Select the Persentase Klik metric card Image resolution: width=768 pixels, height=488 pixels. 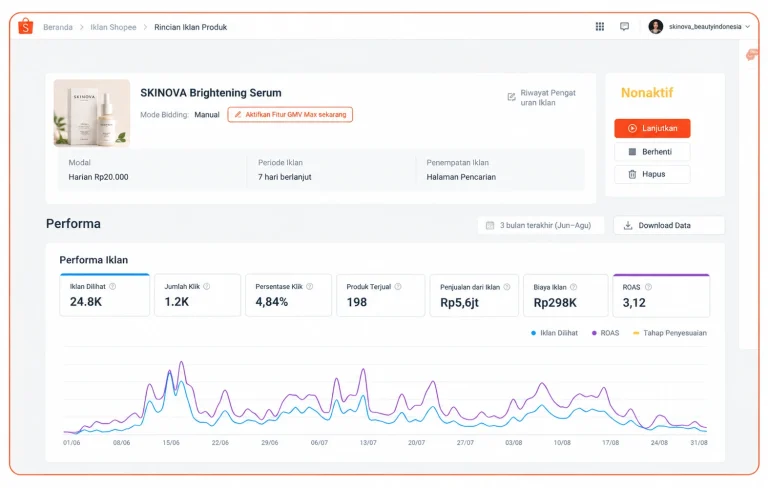[x=288, y=295]
